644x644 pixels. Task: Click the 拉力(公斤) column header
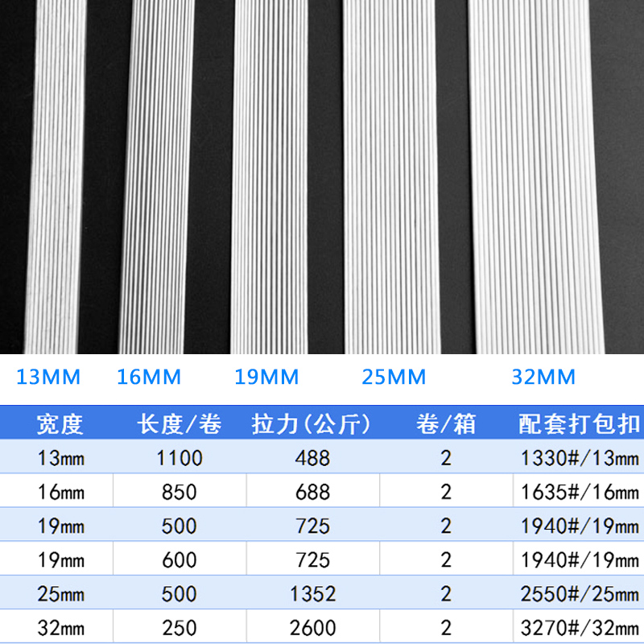coord(312,424)
